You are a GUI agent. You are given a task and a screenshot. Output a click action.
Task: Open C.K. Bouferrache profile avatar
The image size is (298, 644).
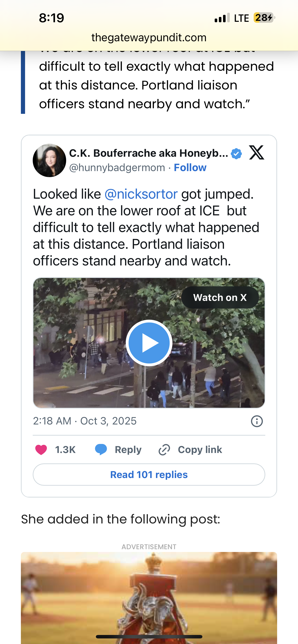pyautogui.click(x=49, y=160)
